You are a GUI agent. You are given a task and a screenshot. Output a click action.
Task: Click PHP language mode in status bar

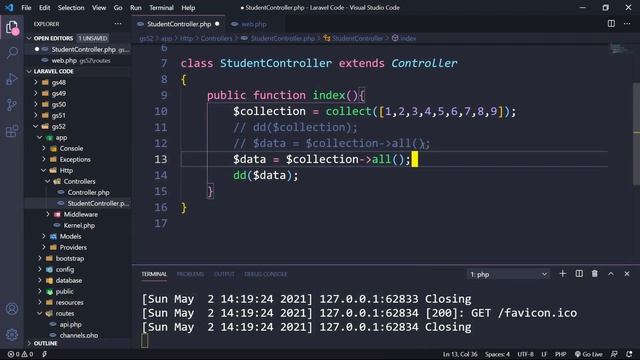coord(560,354)
